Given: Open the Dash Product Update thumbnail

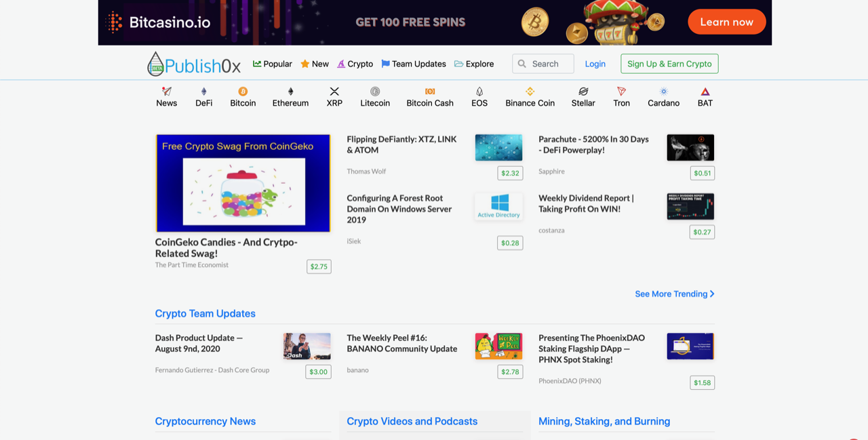Looking at the screenshot, I should click(307, 346).
